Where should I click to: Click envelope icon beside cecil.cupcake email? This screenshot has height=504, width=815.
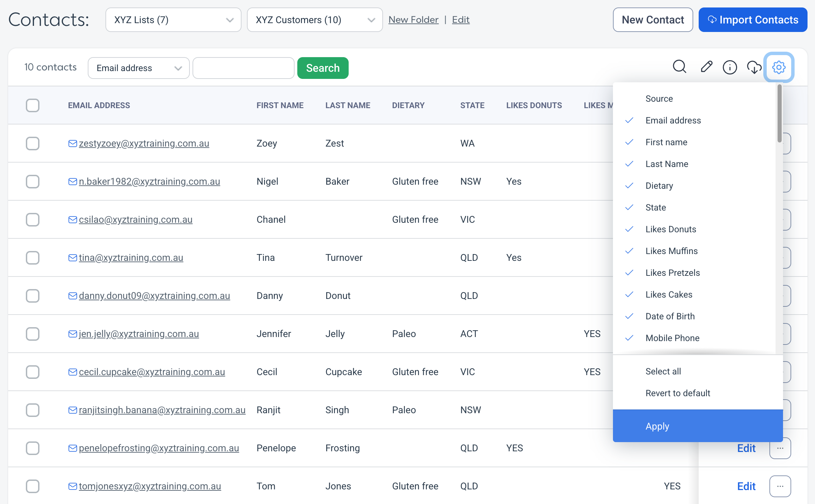72,372
